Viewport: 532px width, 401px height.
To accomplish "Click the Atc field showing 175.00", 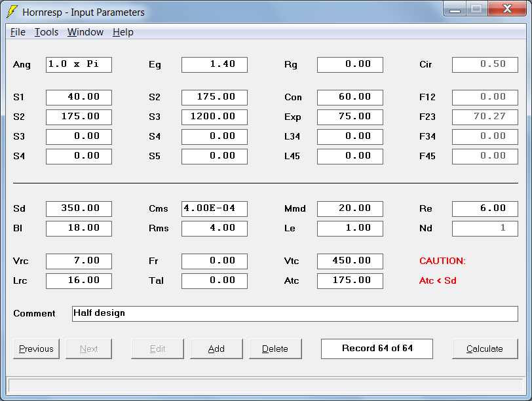I will click(350, 281).
